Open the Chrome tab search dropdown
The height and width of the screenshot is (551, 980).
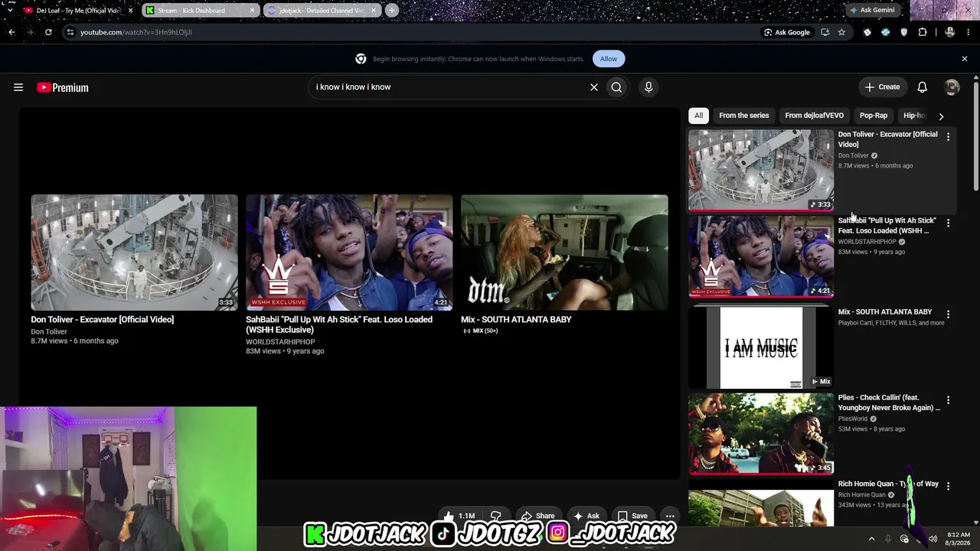point(9,11)
